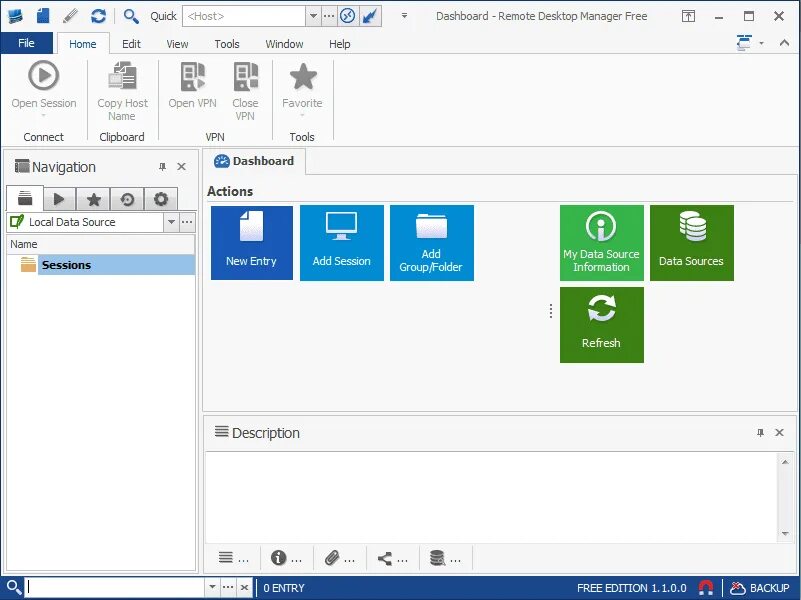Click the magnifier search icon beside Quick
This screenshot has height=600, width=801.
click(131, 16)
